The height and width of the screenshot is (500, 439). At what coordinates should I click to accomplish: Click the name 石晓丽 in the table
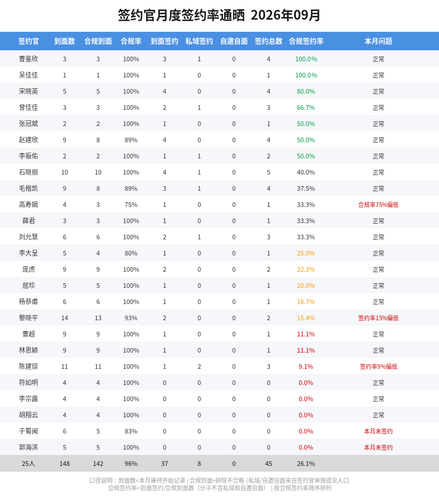click(28, 172)
